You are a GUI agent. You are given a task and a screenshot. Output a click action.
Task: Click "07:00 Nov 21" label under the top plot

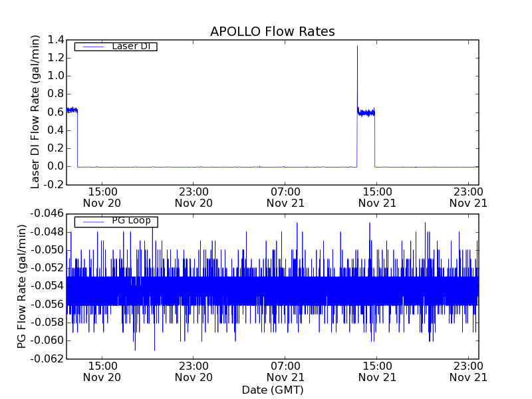[285, 197]
